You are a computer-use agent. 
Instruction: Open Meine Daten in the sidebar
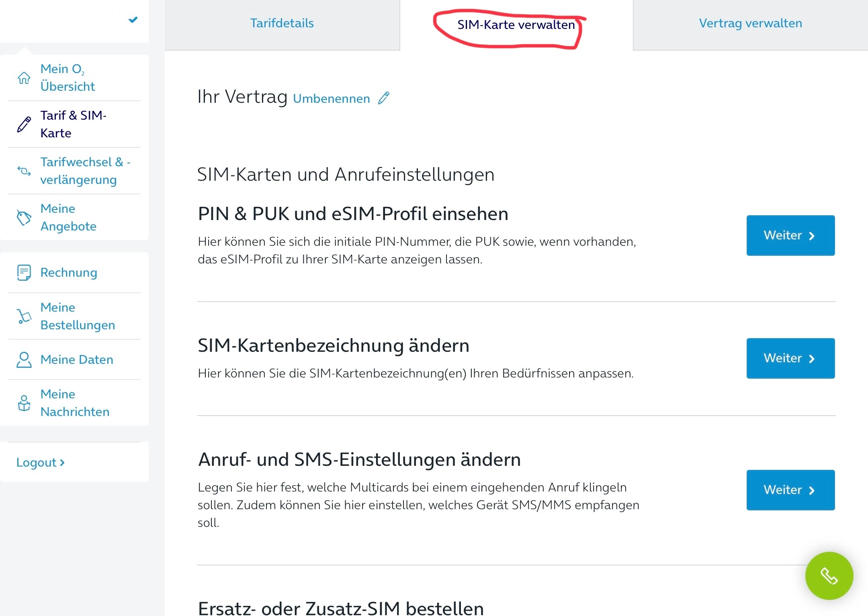click(77, 360)
